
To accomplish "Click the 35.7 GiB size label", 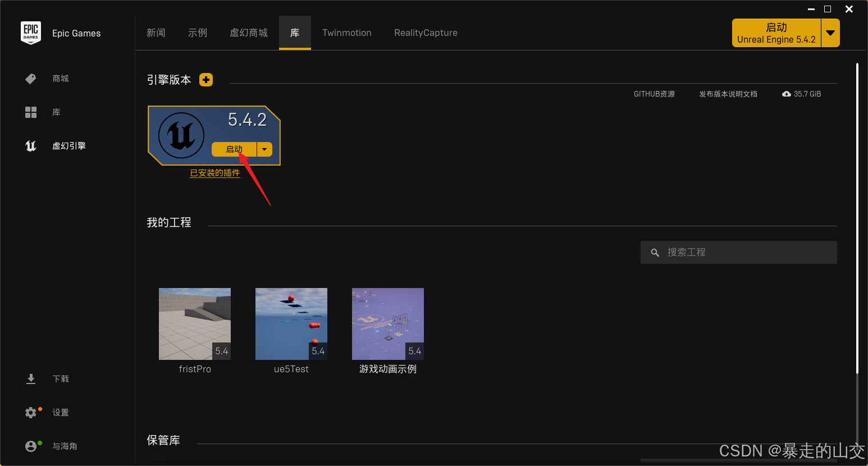I will [x=807, y=94].
